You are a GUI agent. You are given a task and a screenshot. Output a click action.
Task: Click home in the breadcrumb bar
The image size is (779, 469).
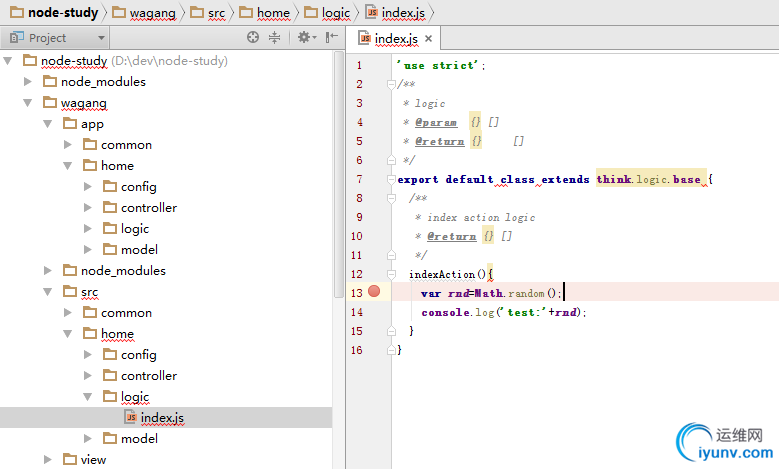[x=264, y=12]
